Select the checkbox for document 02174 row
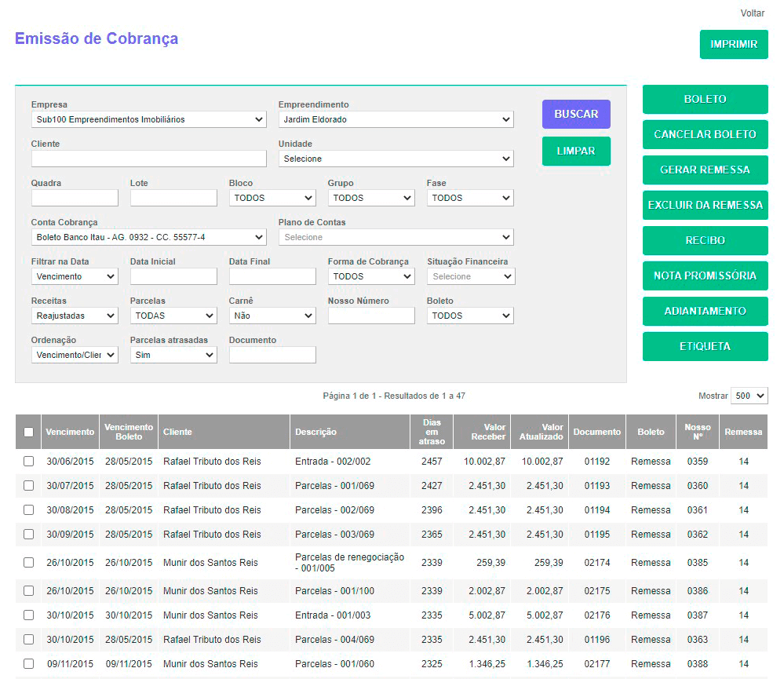The height and width of the screenshot is (679, 784). [x=29, y=563]
